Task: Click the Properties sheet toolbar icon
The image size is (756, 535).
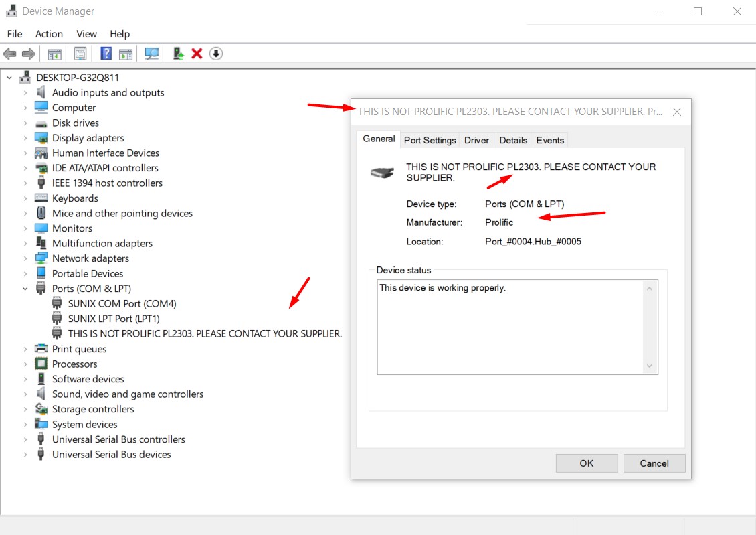Action: [80, 54]
